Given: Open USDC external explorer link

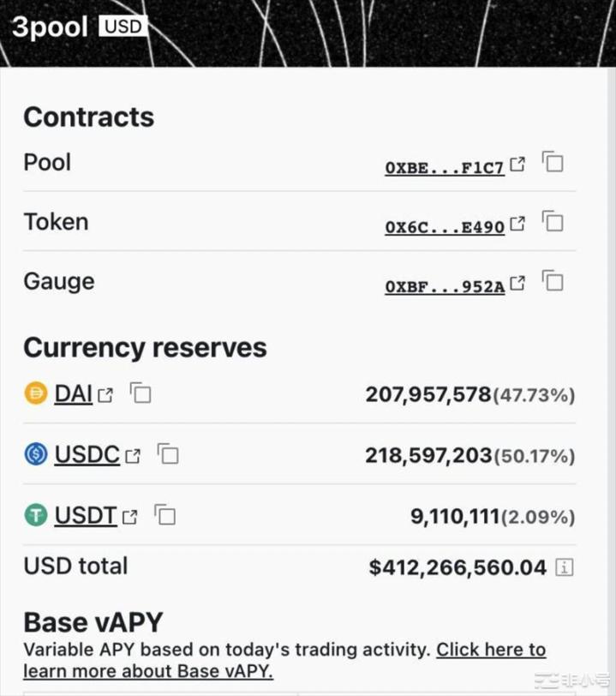Looking at the screenshot, I should (x=134, y=455).
